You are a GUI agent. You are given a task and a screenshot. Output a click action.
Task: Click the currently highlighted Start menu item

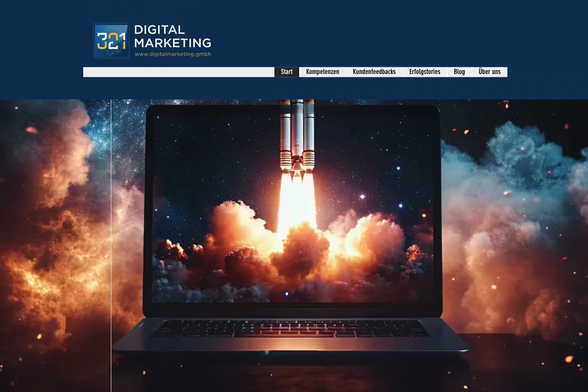[286, 72]
